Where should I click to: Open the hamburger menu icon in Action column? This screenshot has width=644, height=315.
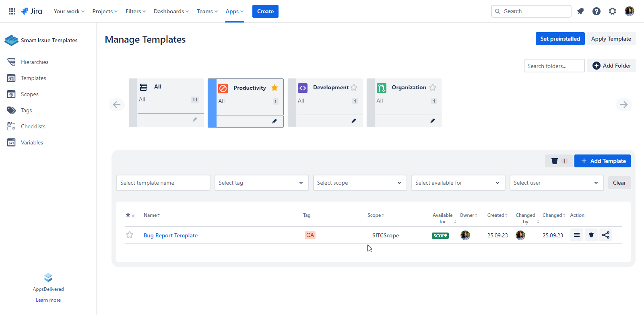click(x=577, y=235)
